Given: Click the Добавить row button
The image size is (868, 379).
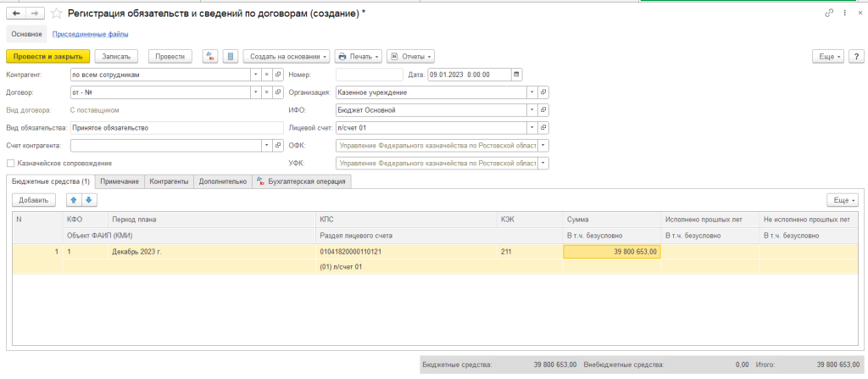Looking at the screenshot, I should 34,200.
